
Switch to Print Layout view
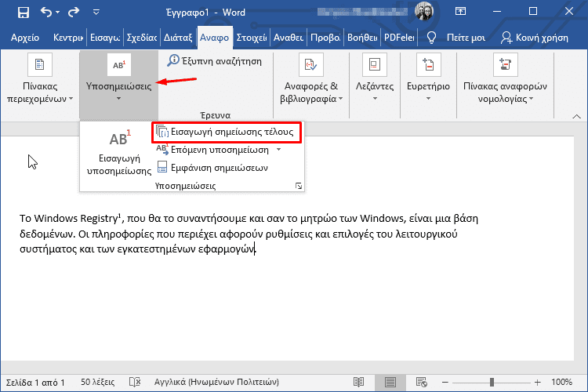click(390, 383)
